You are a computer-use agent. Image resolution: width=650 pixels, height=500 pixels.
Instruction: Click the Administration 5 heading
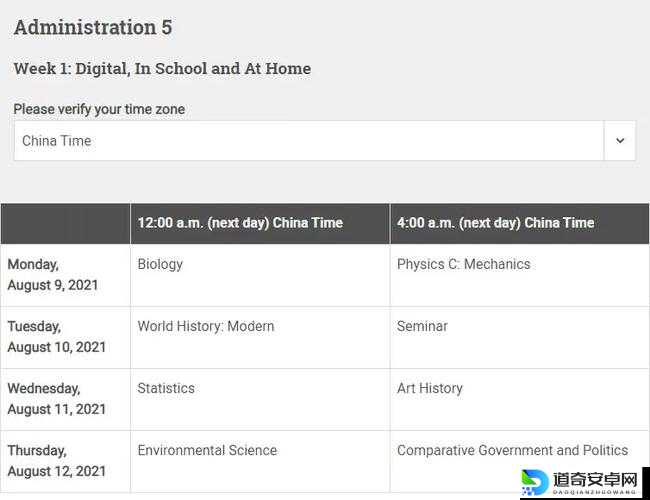point(93,28)
